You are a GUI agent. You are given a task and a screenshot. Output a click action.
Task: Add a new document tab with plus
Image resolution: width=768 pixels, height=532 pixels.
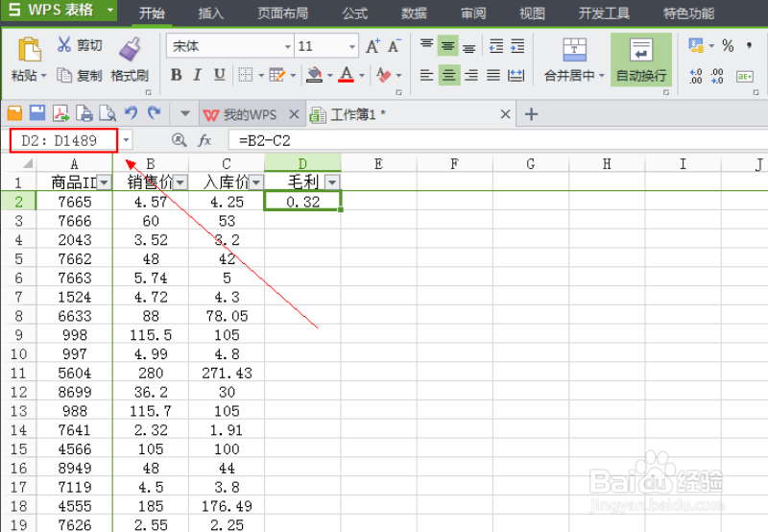[531, 114]
